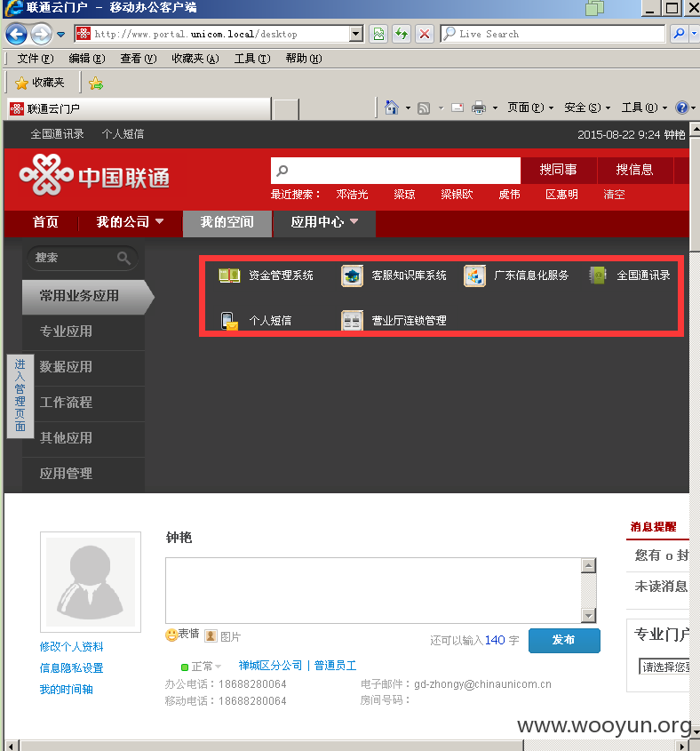Open the 查看(V) menu

coord(139,59)
